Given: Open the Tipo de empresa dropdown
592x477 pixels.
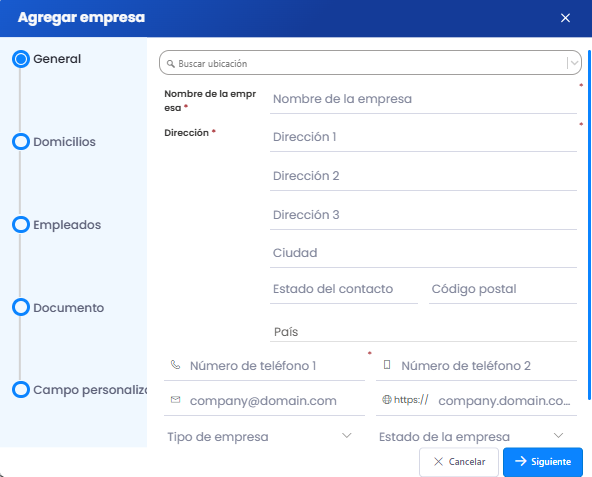Looking at the screenshot, I should pos(260,436).
